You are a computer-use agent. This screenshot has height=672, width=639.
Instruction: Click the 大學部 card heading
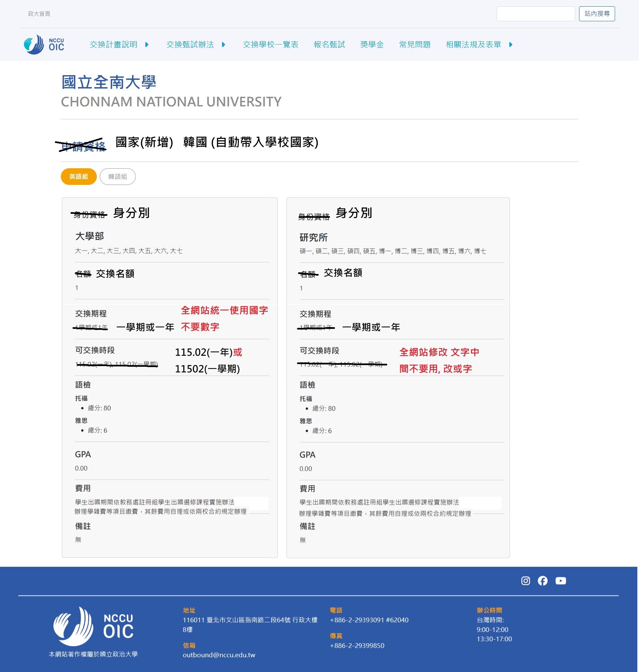89,236
